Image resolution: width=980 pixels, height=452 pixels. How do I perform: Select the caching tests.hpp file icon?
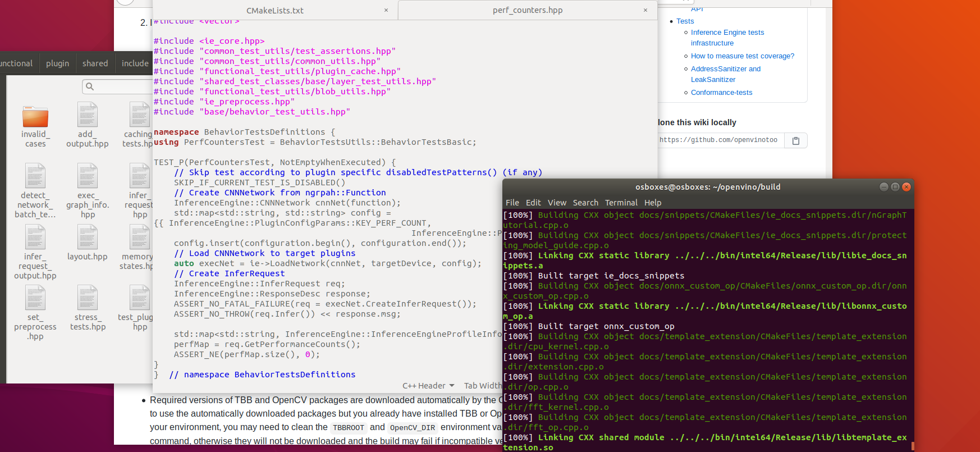click(140, 115)
